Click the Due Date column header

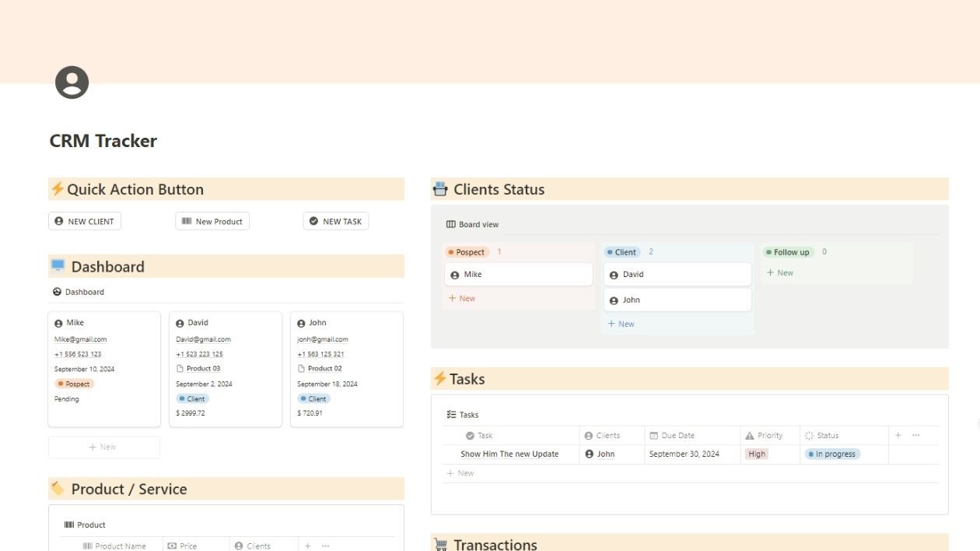pyautogui.click(x=673, y=436)
